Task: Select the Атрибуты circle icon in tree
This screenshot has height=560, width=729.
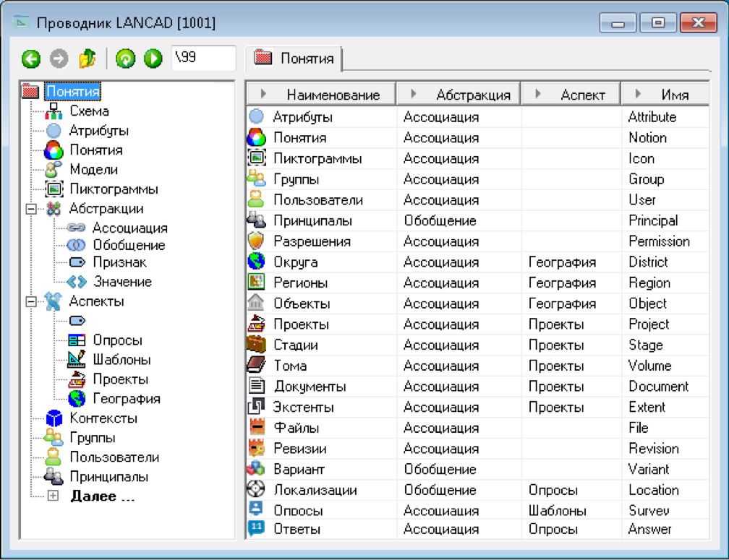Action: [54, 131]
